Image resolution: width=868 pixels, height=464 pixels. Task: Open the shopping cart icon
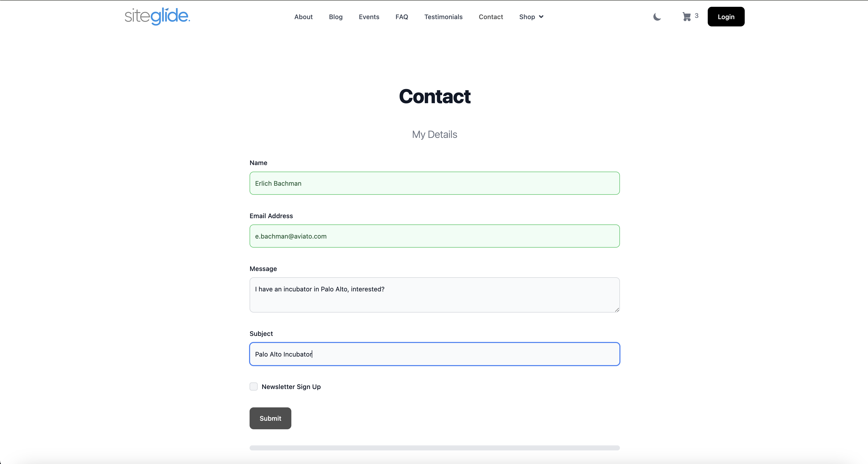(686, 17)
